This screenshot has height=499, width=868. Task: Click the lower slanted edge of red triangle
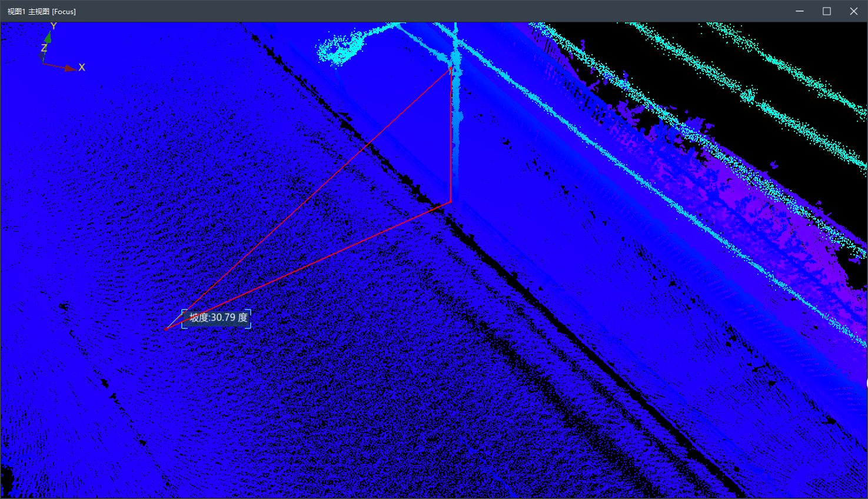pyautogui.click(x=309, y=265)
